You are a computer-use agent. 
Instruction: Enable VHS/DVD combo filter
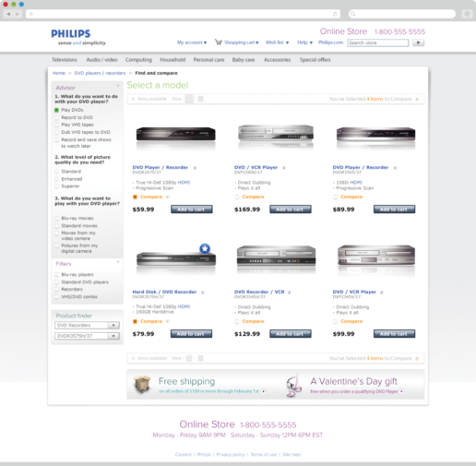coord(56,296)
